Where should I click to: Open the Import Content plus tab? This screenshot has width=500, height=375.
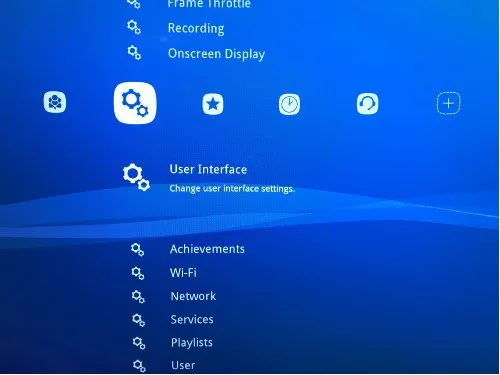click(x=449, y=103)
